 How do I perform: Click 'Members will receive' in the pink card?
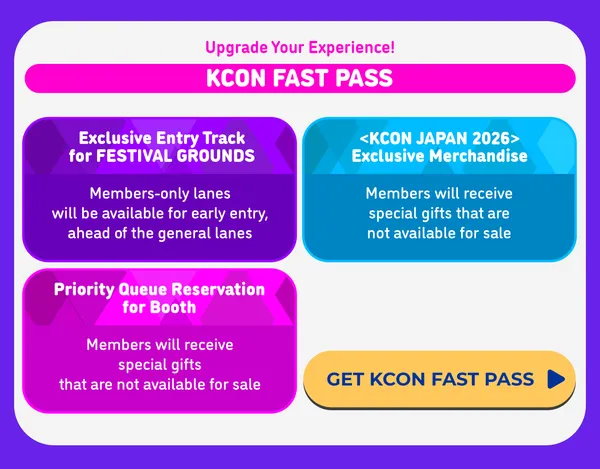tap(159, 345)
